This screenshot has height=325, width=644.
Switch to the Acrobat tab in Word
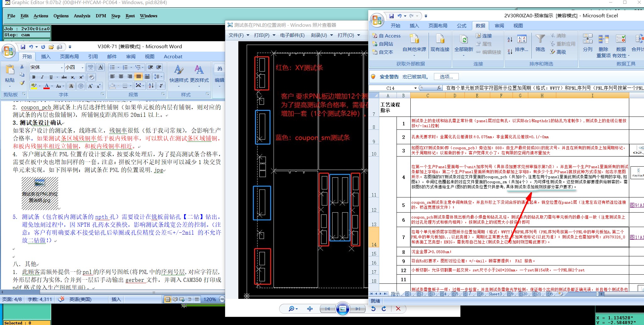pos(173,56)
